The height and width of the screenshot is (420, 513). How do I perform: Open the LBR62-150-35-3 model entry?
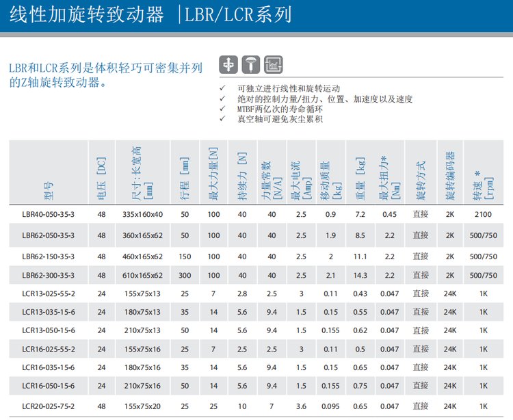[x=48, y=257]
